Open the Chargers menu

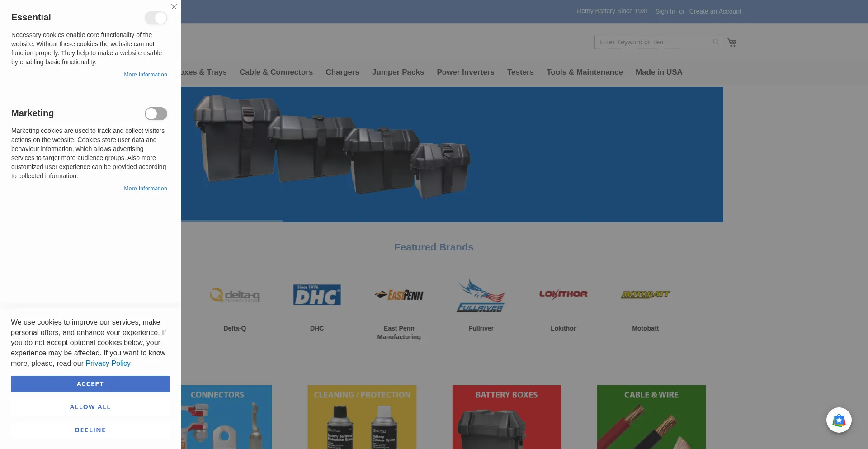pyautogui.click(x=342, y=72)
